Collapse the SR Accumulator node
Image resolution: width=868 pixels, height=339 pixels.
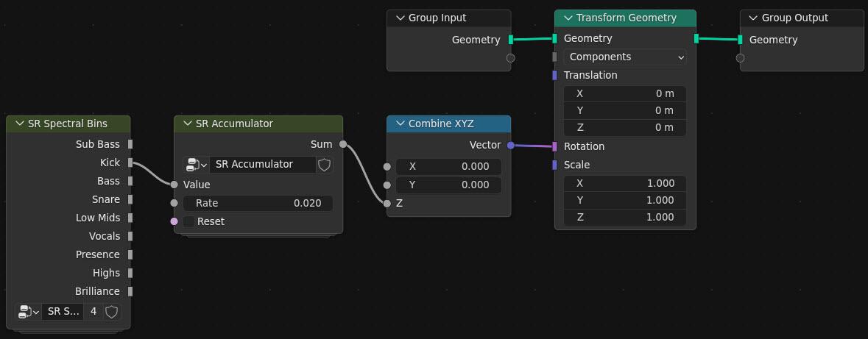(x=188, y=124)
